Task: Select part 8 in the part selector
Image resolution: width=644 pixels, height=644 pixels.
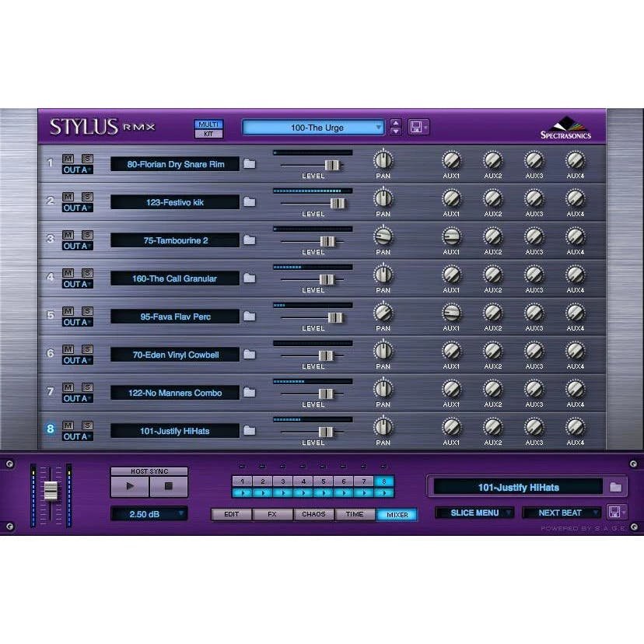Action: [x=384, y=481]
